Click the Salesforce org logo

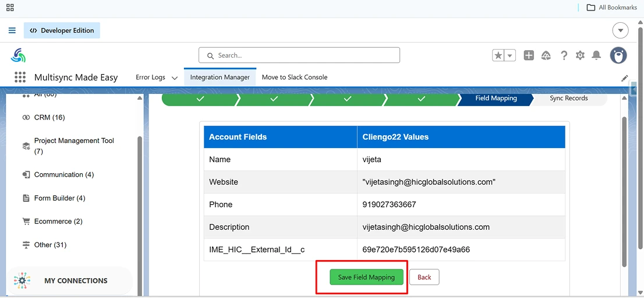(x=18, y=55)
